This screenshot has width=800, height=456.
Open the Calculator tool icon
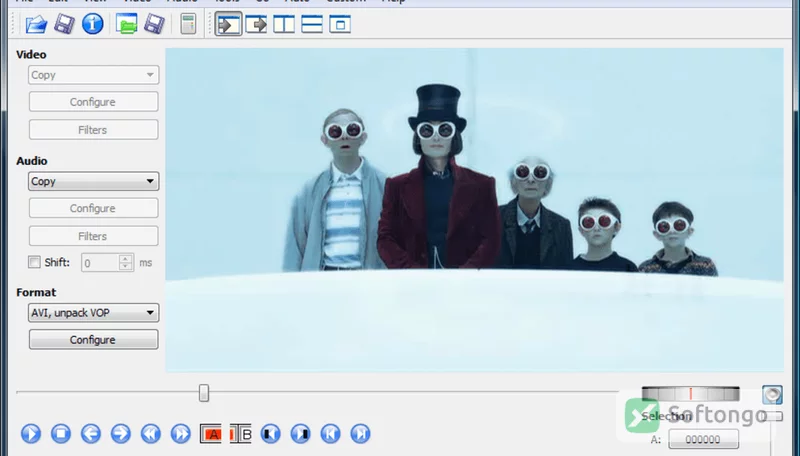[188, 24]
